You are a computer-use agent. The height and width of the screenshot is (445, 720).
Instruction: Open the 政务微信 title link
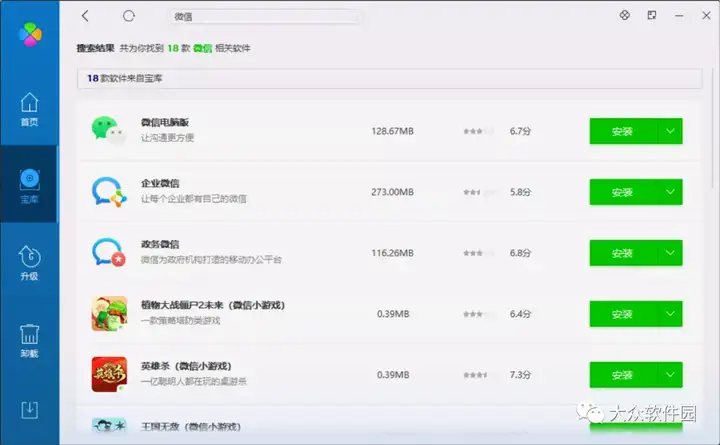(x=160, y=244)
